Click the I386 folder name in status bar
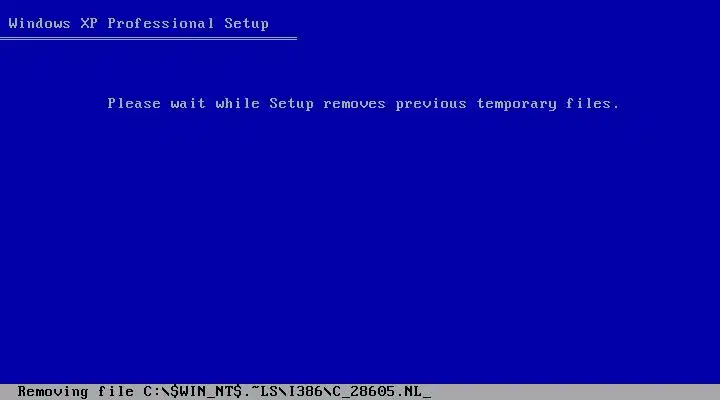720x400 pixels. pos(305,391)
